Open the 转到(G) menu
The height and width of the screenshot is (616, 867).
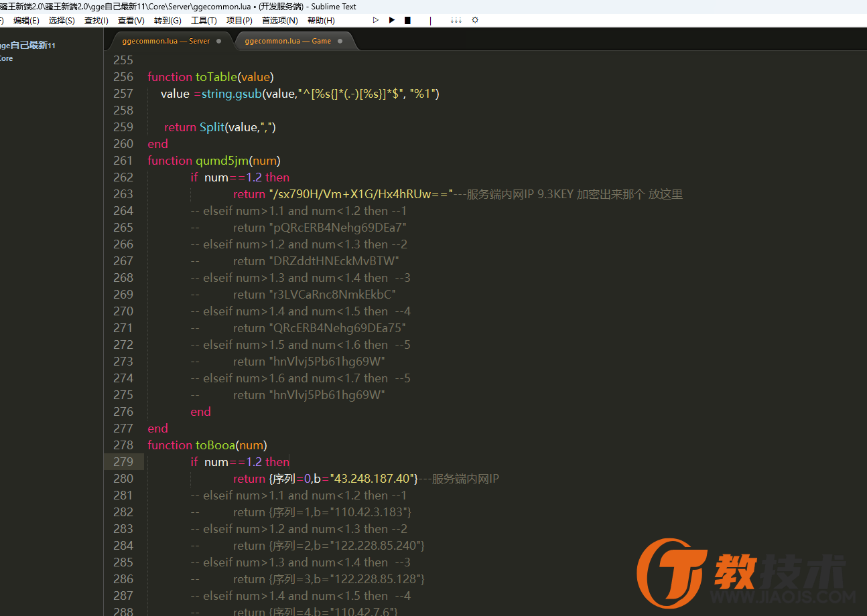coord(167,20)
